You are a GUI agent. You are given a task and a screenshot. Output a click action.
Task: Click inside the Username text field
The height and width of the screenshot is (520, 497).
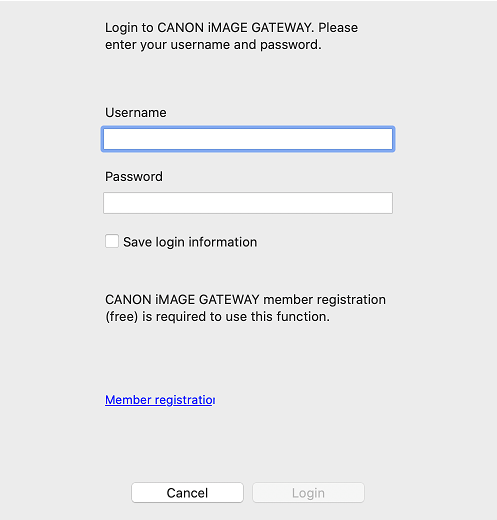click(x=248, y=139)
